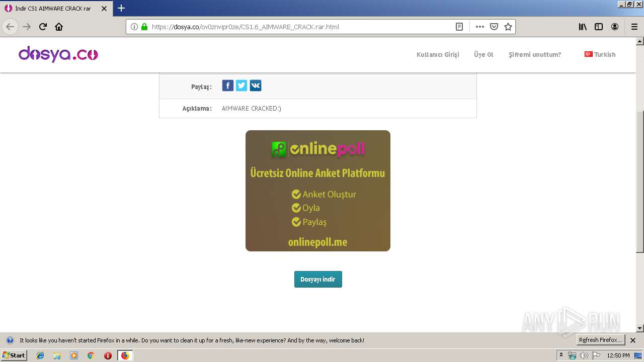Open the Library bookmarks icon
This screenshot has height=362, width=644.
(x=583, y=27)
